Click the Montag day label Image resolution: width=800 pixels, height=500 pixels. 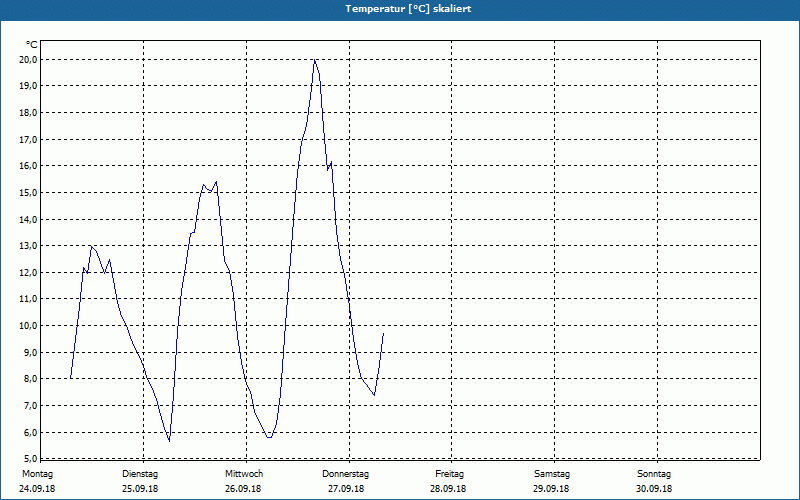click(x=37, y=474)
